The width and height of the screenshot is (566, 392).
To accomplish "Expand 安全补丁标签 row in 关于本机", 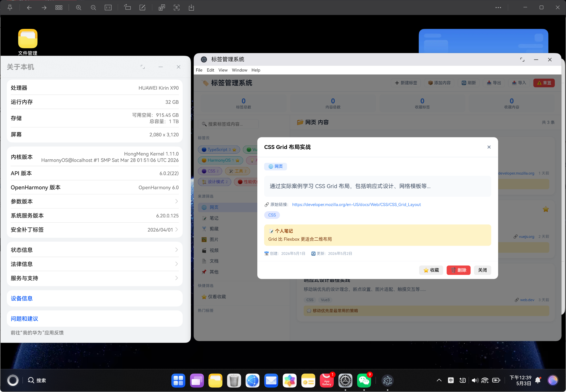I will tap(94, 230).
